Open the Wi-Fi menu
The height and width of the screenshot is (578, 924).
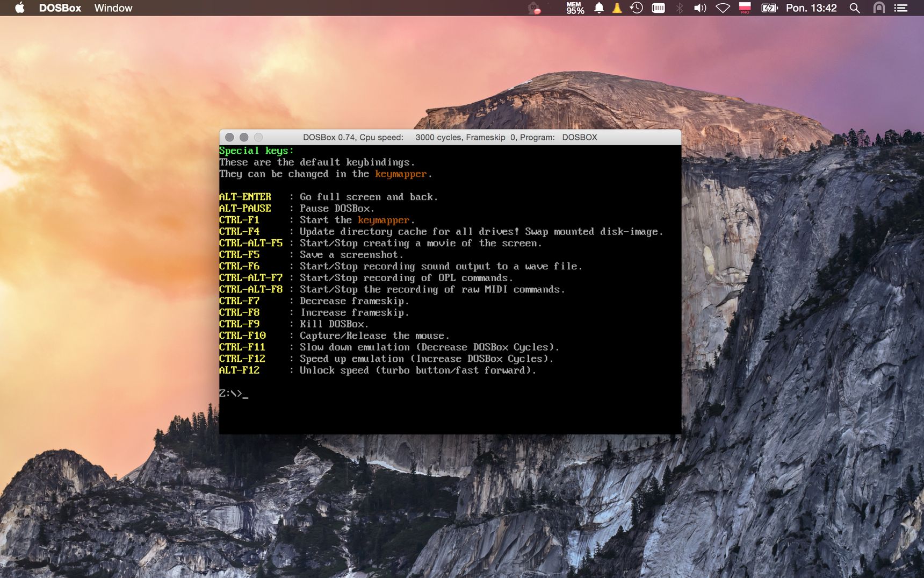[x=723, y=8]
